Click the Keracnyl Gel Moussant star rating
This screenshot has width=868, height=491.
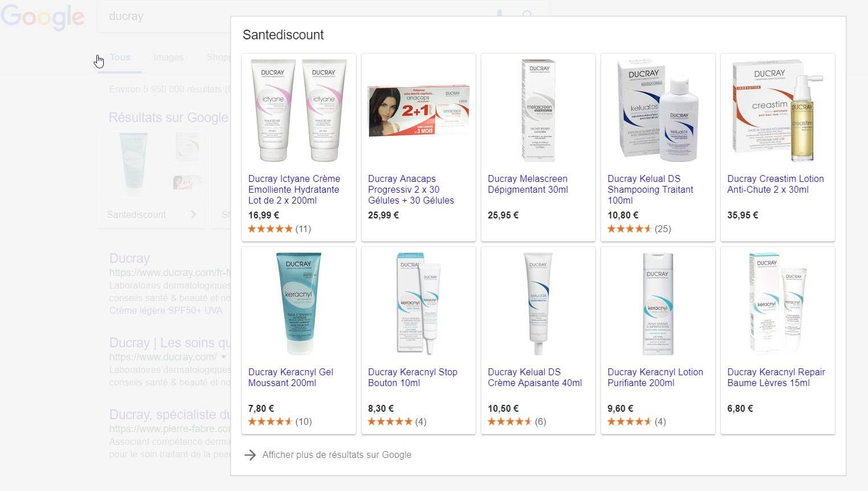pyautogui.click(x=270, y=421)
